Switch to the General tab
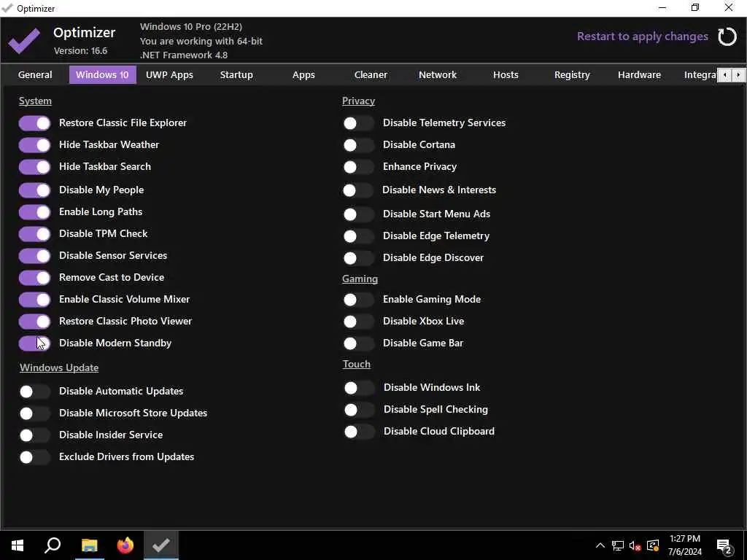The width and height of the screenshot is (747, 560). (x=35, y=75)
